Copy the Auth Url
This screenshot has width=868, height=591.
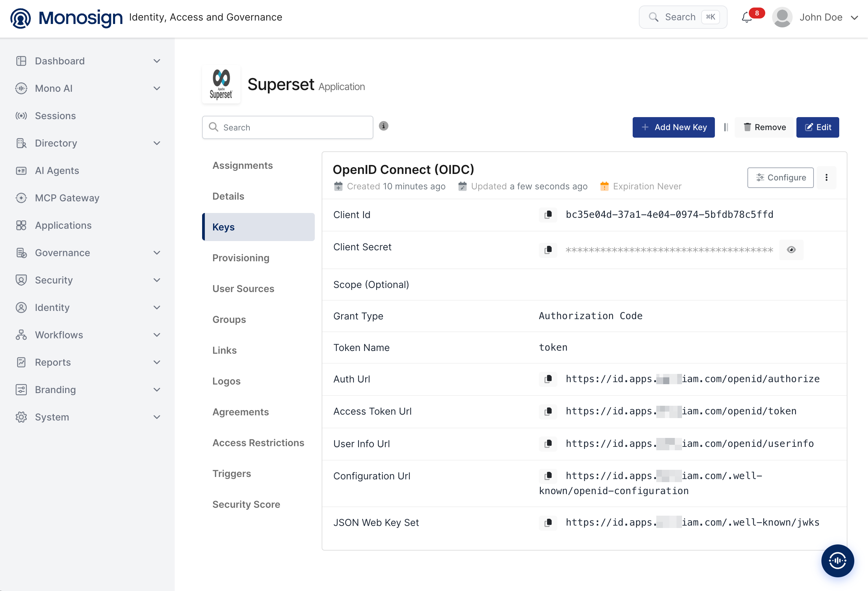click(x=548, y=379)
